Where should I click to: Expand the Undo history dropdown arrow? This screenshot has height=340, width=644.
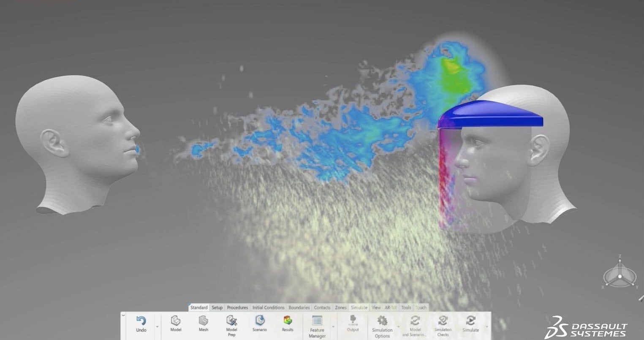click(x=158, y=326)
